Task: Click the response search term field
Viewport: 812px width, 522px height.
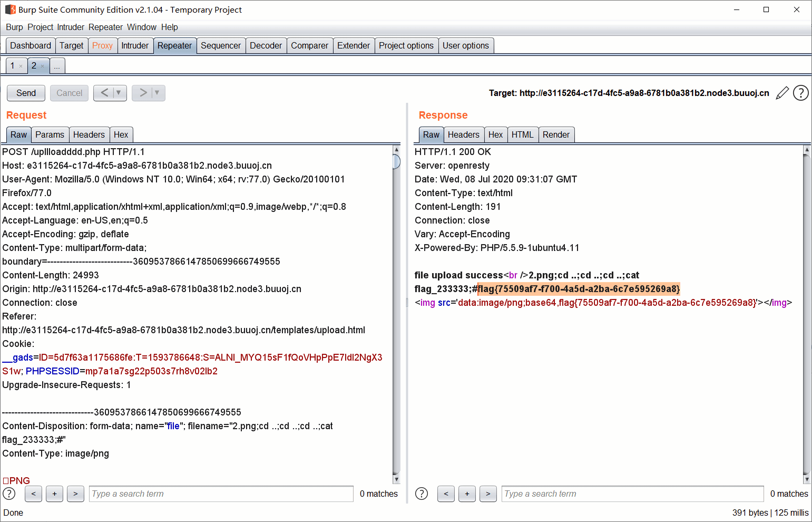Action: pos(633,494)
